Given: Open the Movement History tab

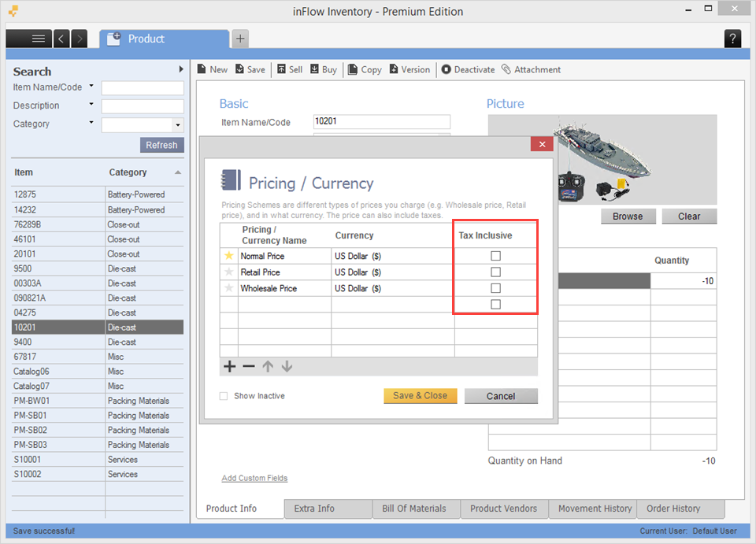Looking at the screenshot, I should 593,509.
